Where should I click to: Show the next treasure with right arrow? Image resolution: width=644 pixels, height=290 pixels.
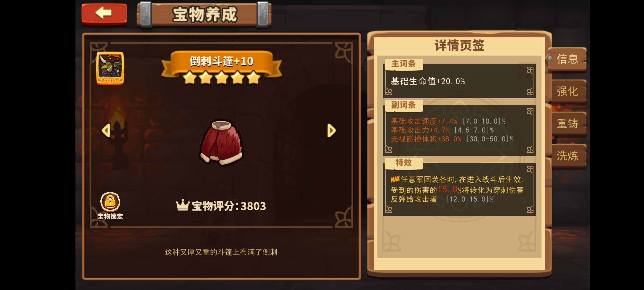point(331,131)
